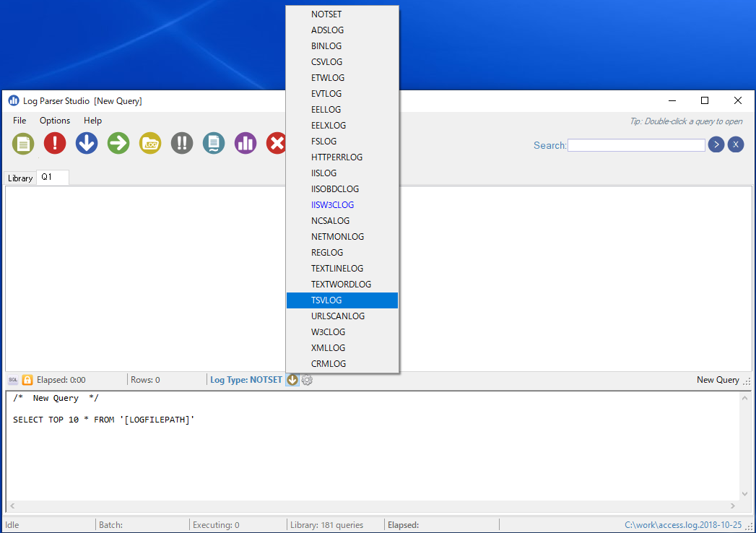Click the green New Query document icon
The height and width of the screenshot is (533, 756).
pos(23,143)
